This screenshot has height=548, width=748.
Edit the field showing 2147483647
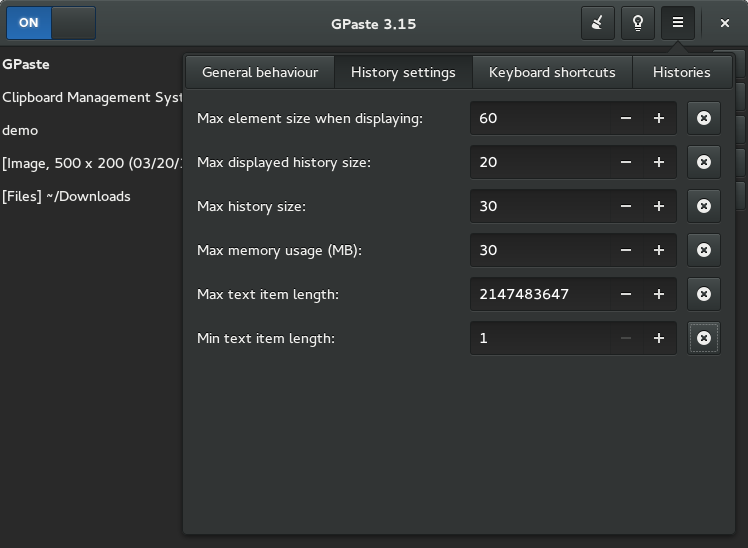pos(540,294)
